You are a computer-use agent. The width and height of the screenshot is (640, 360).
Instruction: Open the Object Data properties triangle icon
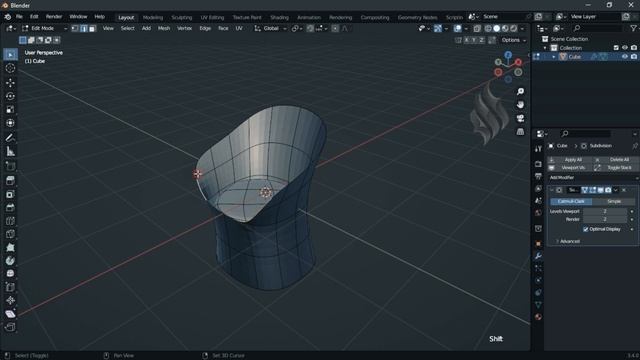click(x=538, y=304)
